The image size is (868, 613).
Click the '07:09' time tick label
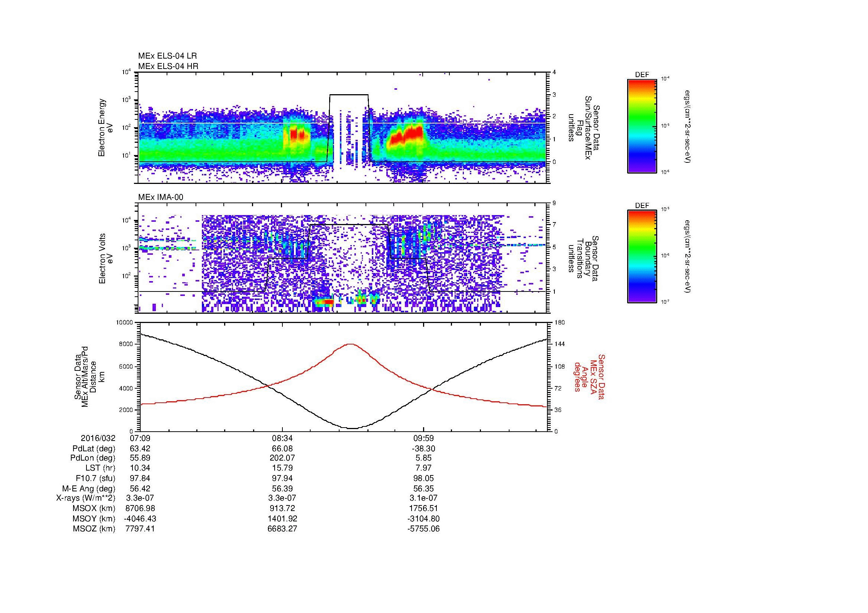tap(140, 438)
